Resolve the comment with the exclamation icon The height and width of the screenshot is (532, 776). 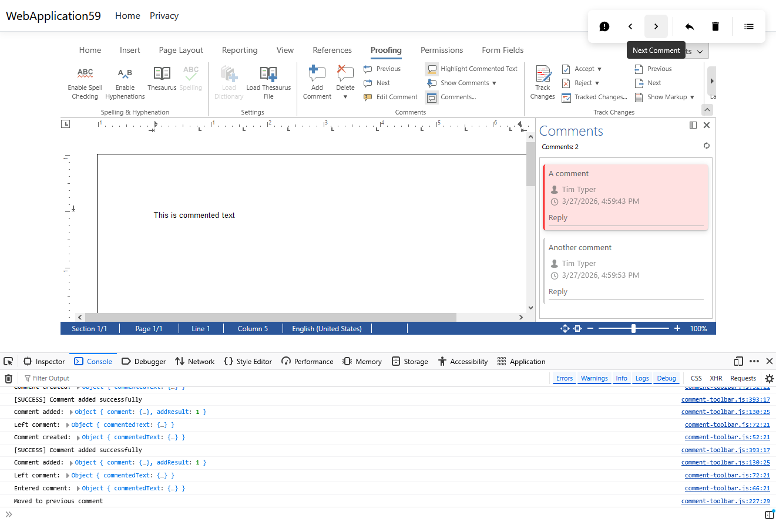pos(604,26)
